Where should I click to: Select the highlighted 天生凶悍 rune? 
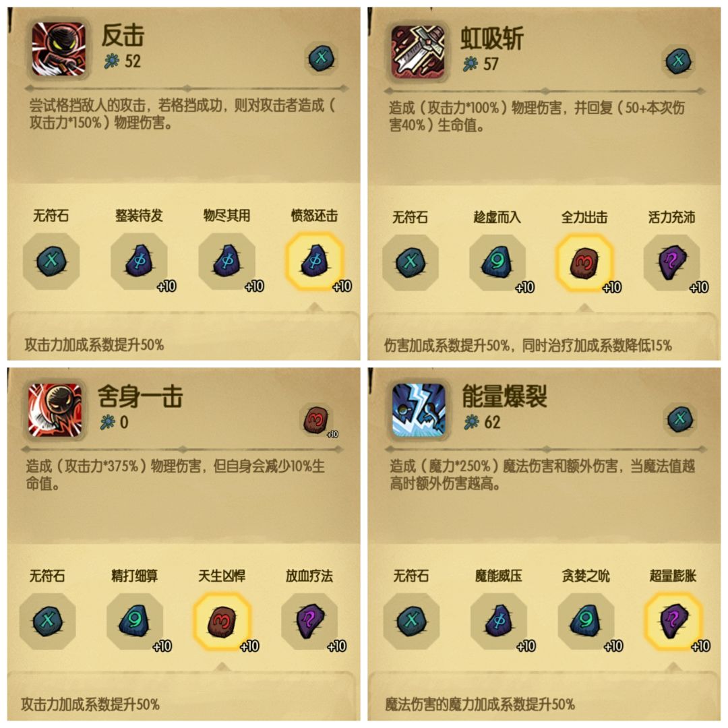coord(222,621)
